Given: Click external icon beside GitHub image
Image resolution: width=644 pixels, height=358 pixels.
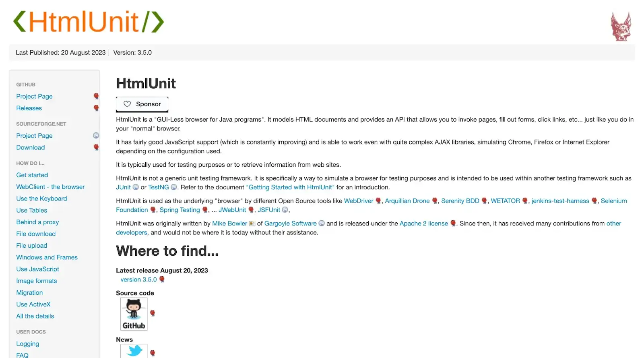Looking at the screenshot, I should coord(153,313).
